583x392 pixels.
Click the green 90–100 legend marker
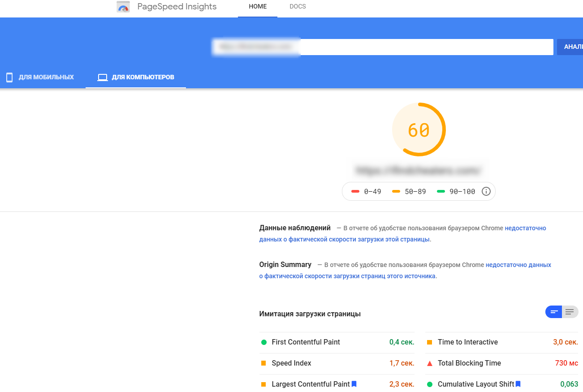click(441, 191)
